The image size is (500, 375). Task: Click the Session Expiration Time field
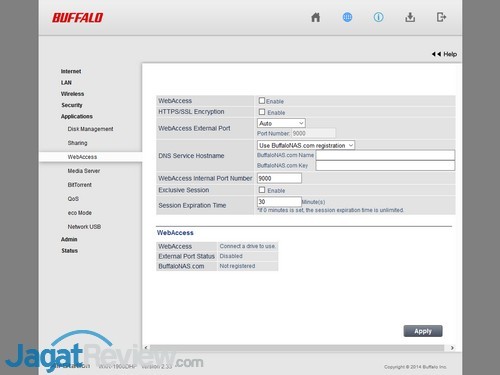click(279, 202)
